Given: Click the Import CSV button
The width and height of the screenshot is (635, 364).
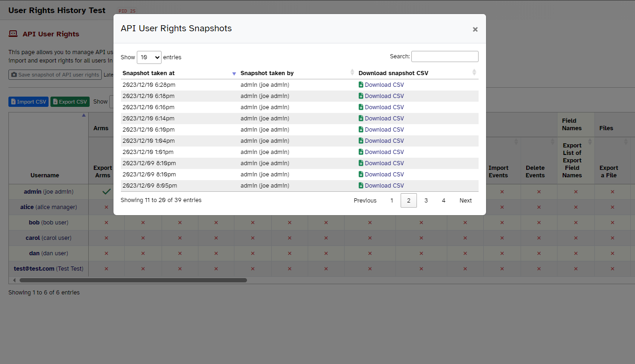Looking at the screenshot, I should coord(28,102).
